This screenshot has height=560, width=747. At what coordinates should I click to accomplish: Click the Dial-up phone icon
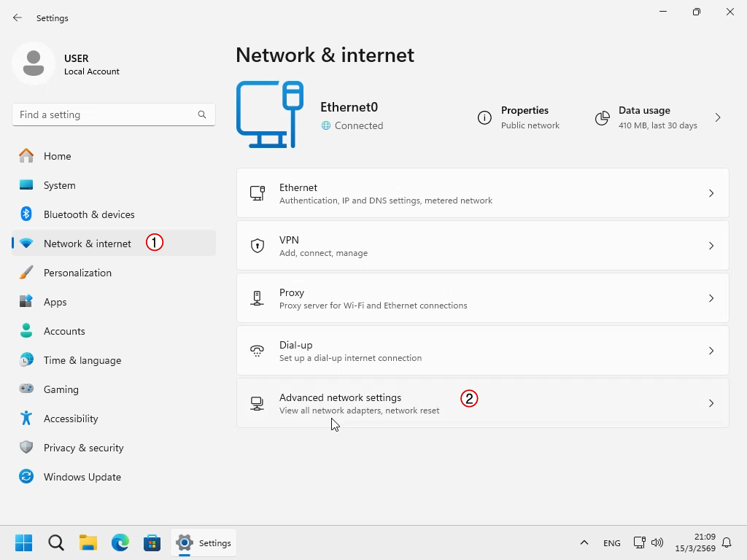pyautogui.click(x=258, y=351)
